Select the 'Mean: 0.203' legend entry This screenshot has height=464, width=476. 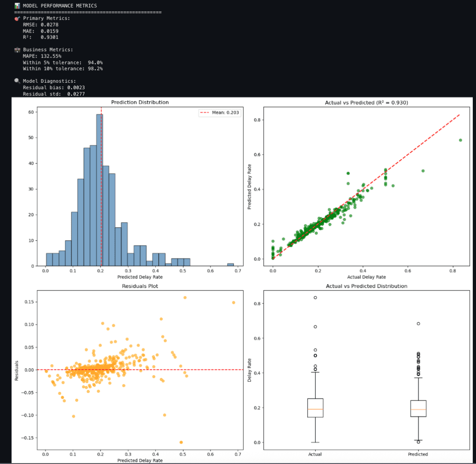pos(221,112)
